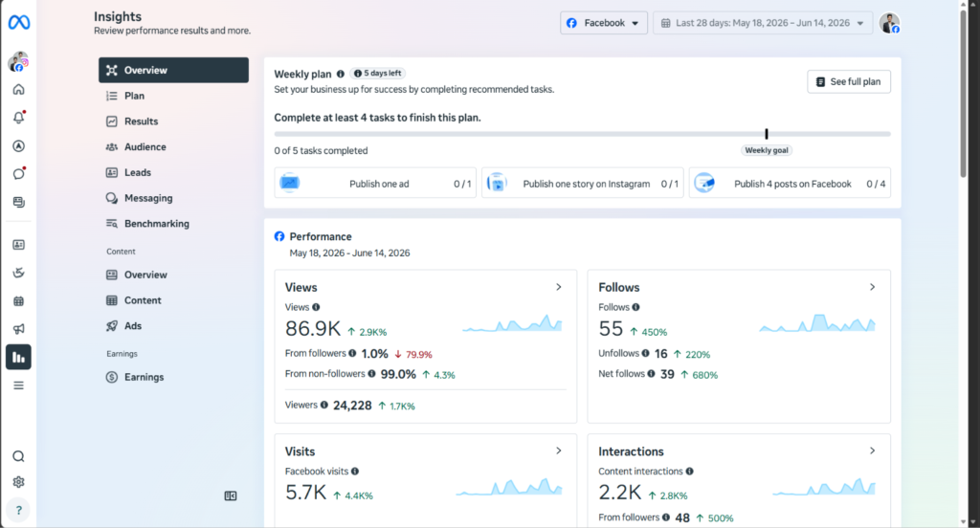Click Publish one ad task
The height and width of the screenshot is (528, 980).
point(375,183)
